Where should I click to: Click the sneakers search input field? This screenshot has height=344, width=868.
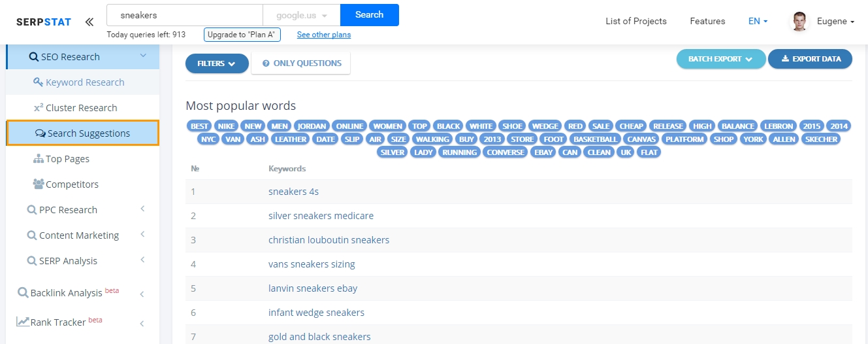click(x=185, y=14)
